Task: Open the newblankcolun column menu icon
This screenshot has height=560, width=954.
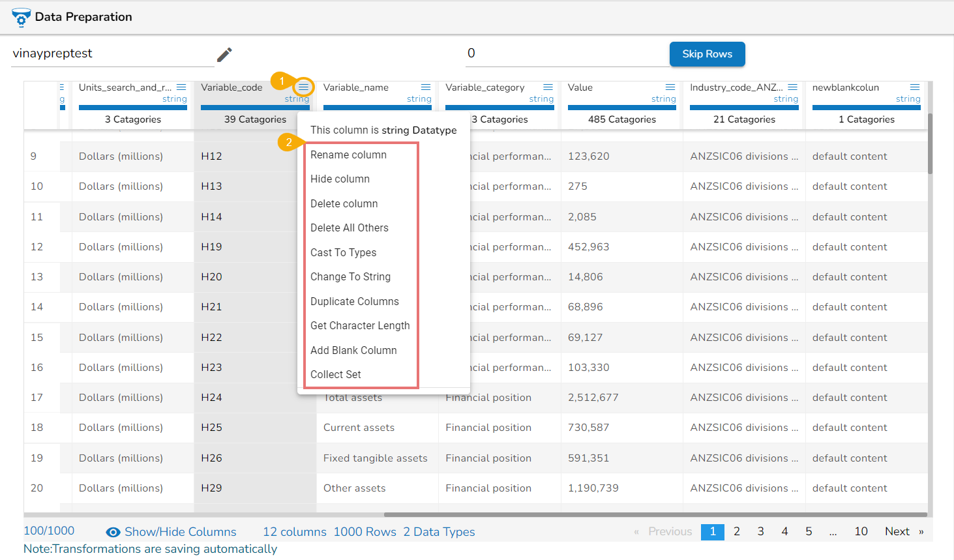Action: click(x=915, y=87)
